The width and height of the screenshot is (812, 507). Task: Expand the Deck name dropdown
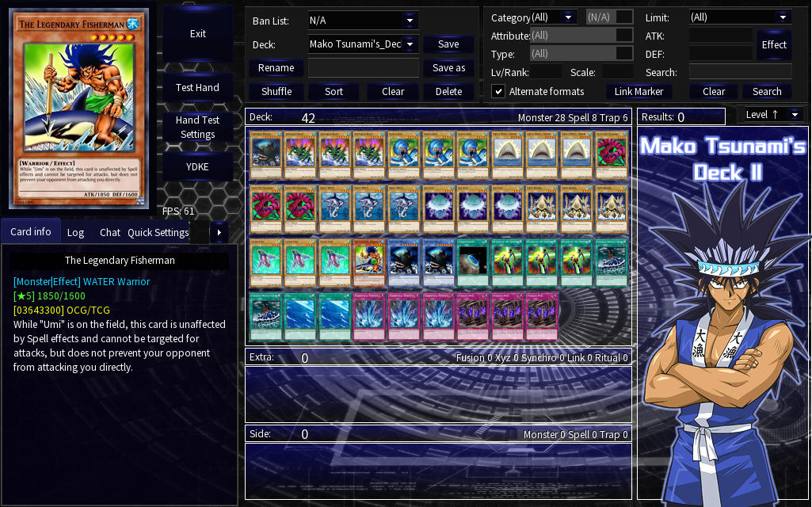410,44
